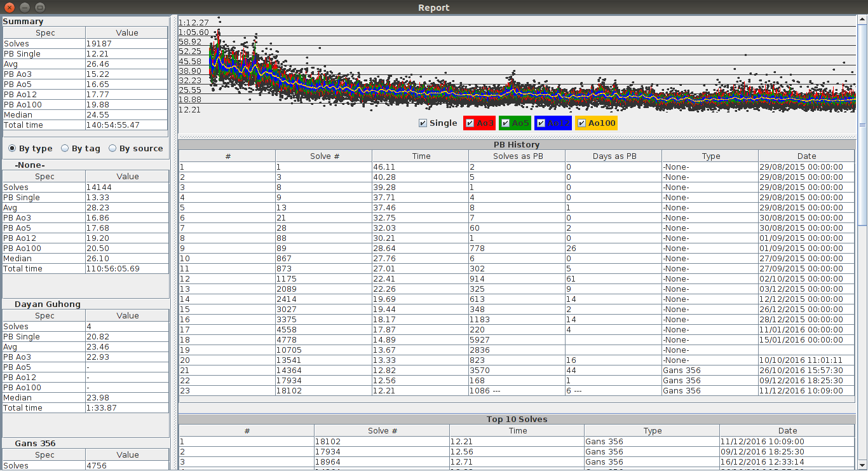The height and width of the screenshot is (471, 868).
Task: Click the Date header in PB History
Action: (806, 156)
